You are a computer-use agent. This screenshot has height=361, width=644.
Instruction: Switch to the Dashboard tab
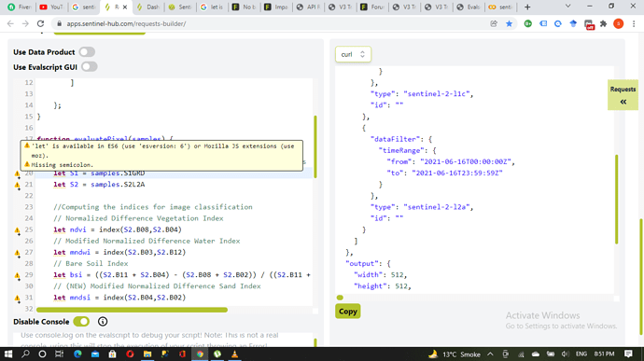pos(148,7)
